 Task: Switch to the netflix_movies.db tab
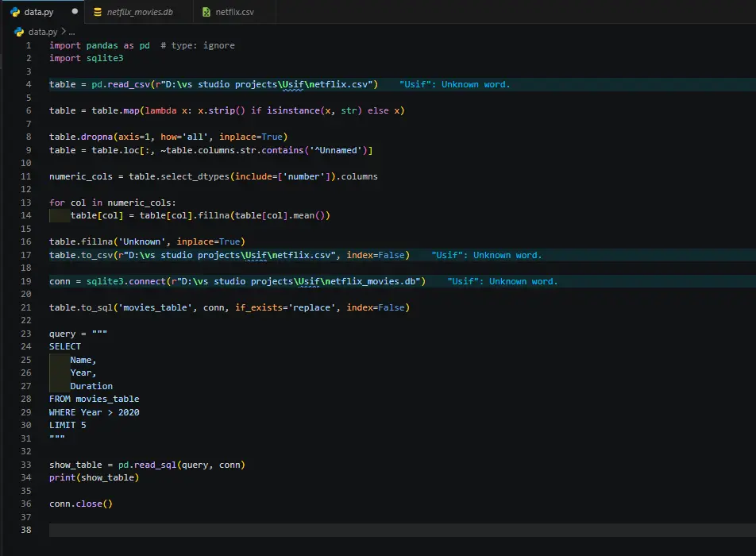click(x=139, y=12)
